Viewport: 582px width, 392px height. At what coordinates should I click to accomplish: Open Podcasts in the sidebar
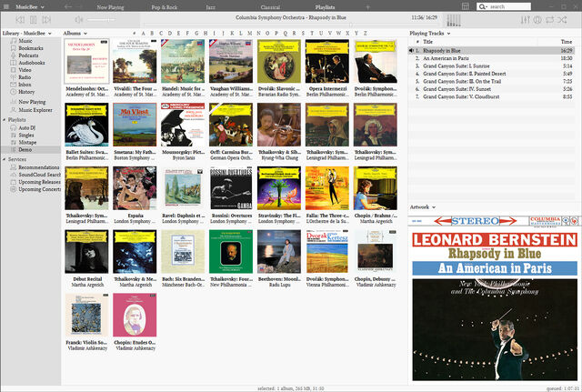click(28, 55)
